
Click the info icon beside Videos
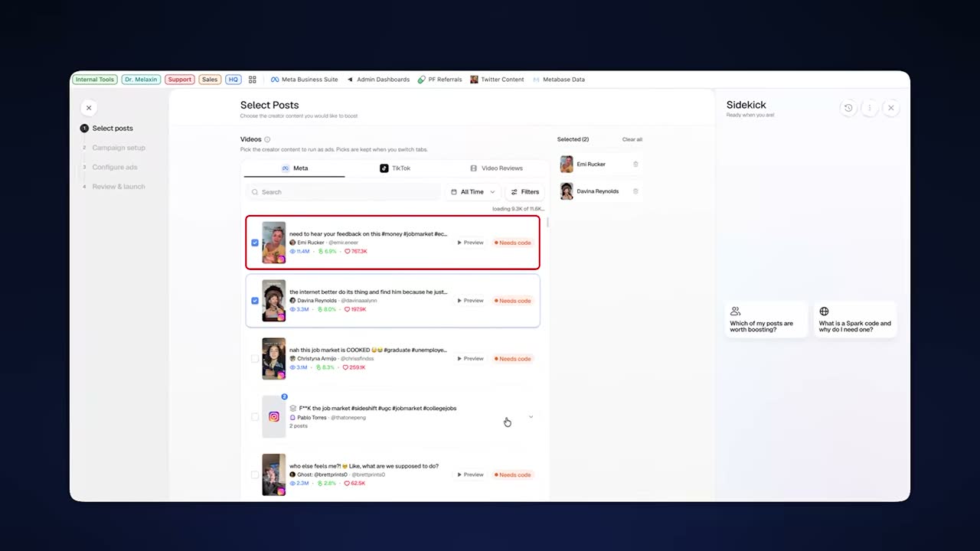(267, 139)
